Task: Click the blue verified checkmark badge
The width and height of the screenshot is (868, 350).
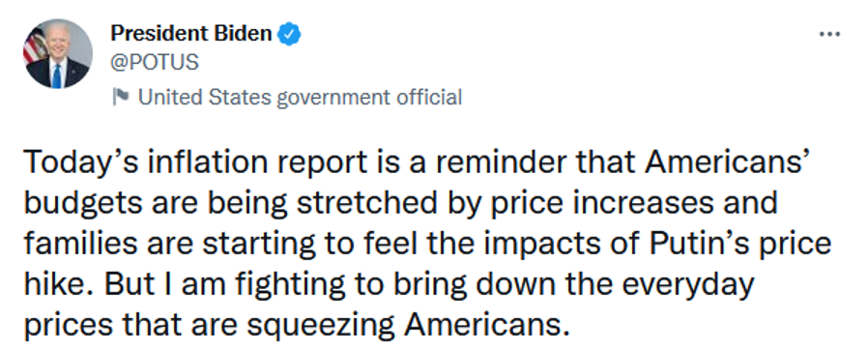Action: click(289, 35)
